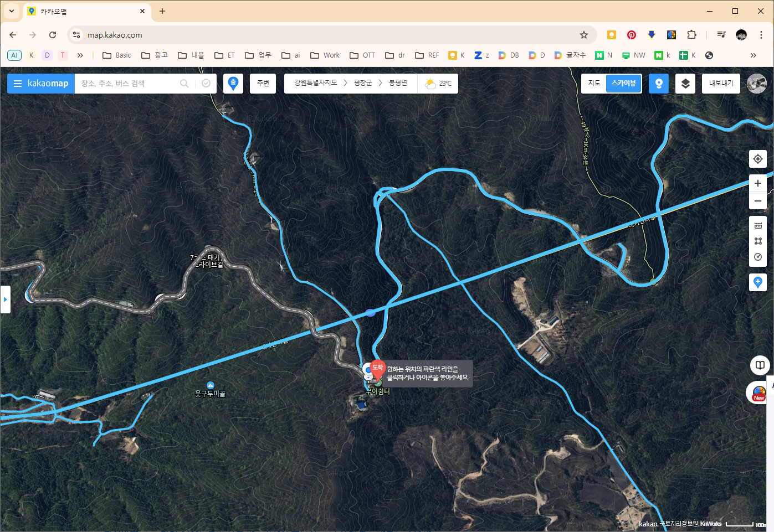Show more bookmarks at right overflow chevron
Viewport: 774px width, 532px height.
pyautogui.click(x=753, y=55)
